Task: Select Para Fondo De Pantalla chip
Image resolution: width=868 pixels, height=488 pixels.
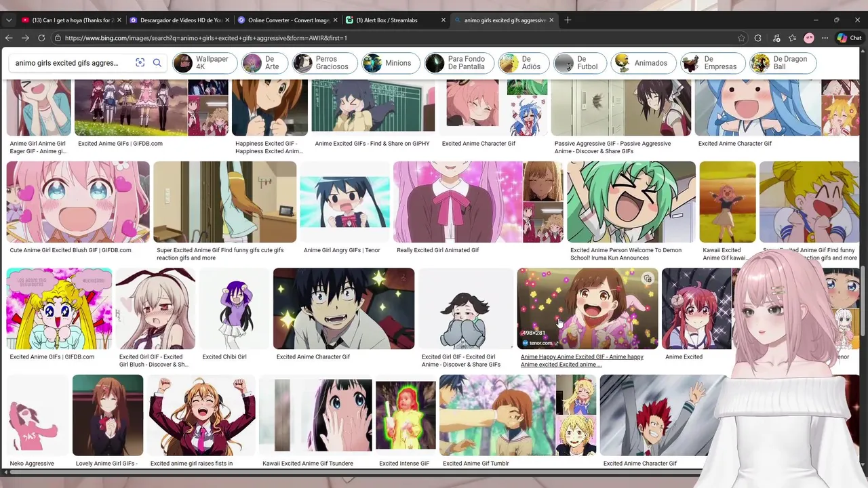Action: point(458,63)
